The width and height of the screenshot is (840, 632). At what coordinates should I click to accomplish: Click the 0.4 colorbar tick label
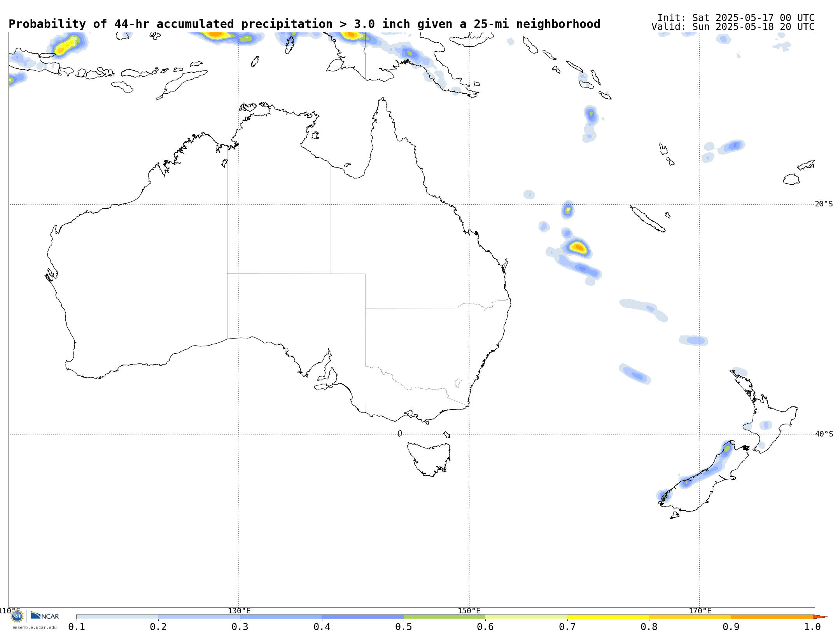322,627
